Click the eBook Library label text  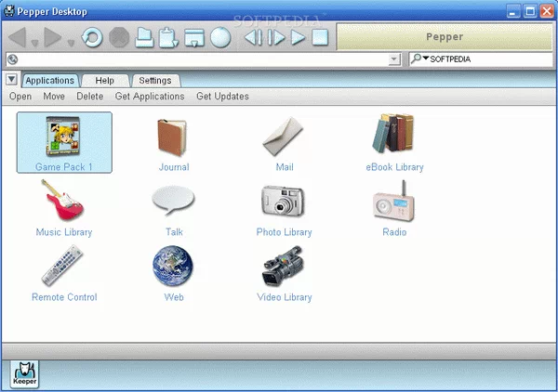[394, 167]
